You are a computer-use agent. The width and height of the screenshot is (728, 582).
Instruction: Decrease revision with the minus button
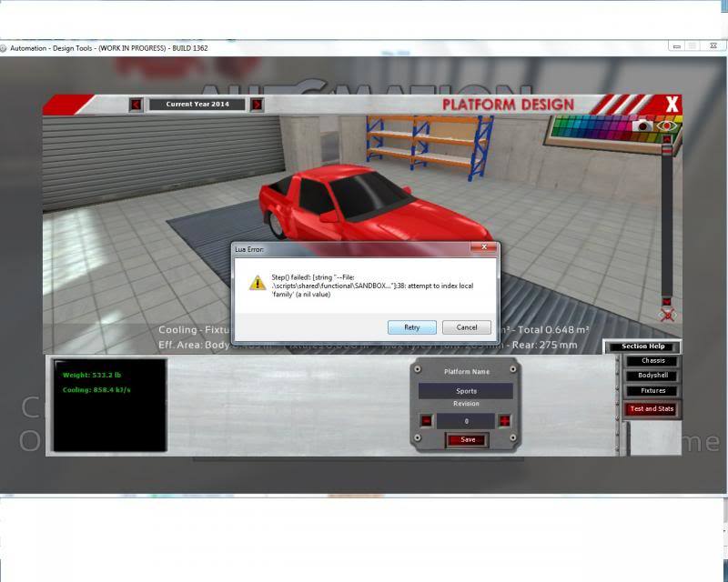(x=426, y=421)
